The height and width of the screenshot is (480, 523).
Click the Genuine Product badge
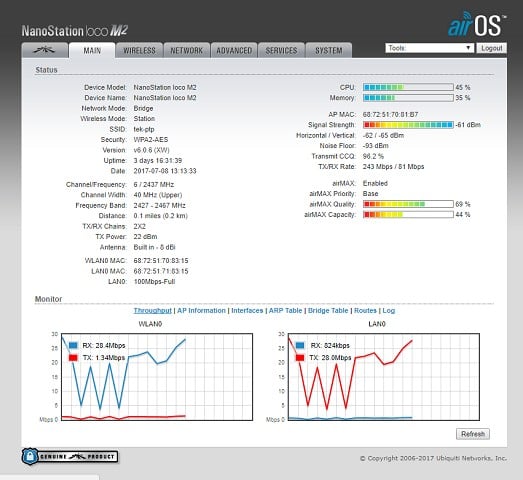pyautogui.click(x=70, y=456)
